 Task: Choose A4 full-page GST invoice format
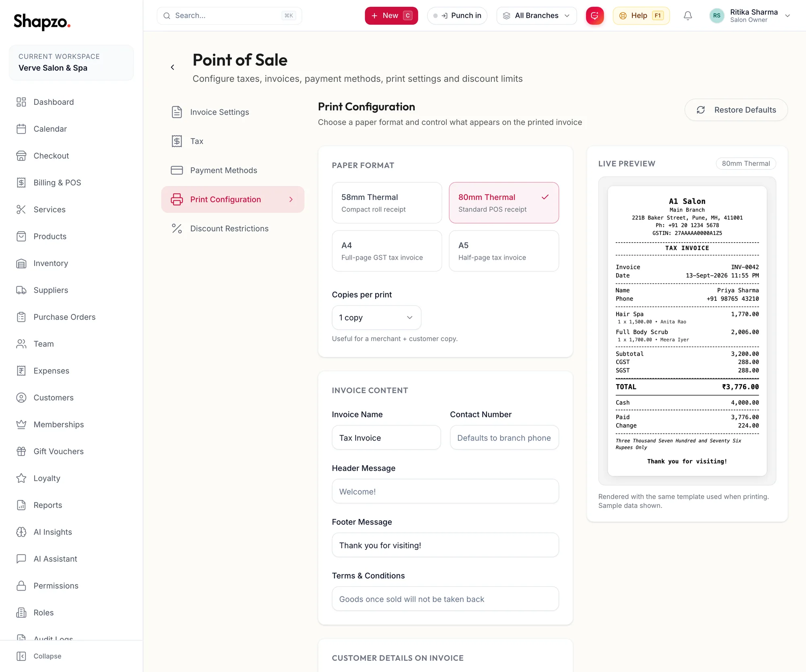click(387, 251)
